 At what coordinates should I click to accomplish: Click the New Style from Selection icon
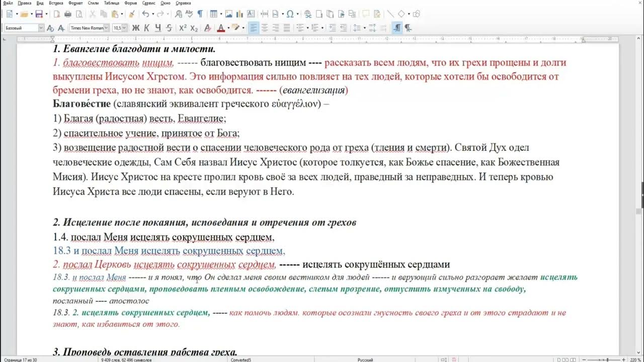(61, 28)
